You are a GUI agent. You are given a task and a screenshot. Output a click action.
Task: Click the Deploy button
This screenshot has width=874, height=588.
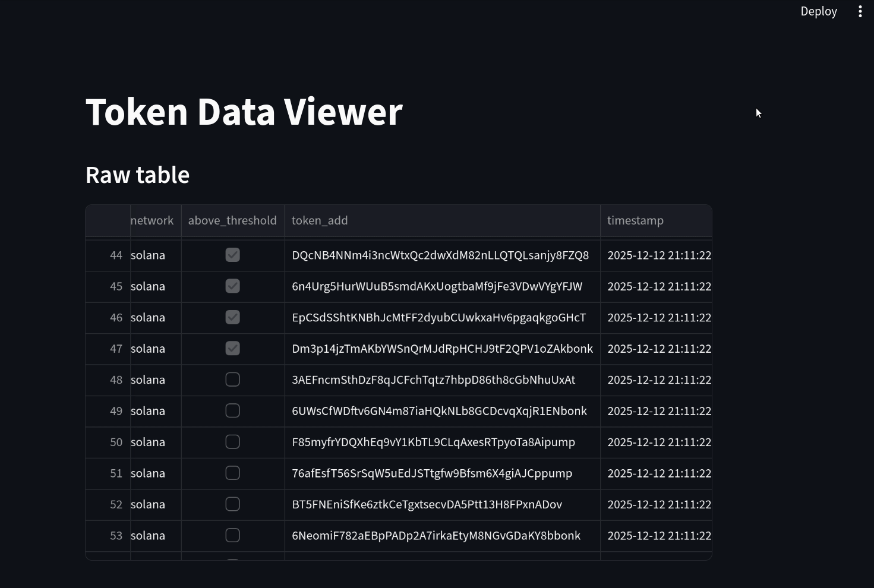click(x=819, y=11)
